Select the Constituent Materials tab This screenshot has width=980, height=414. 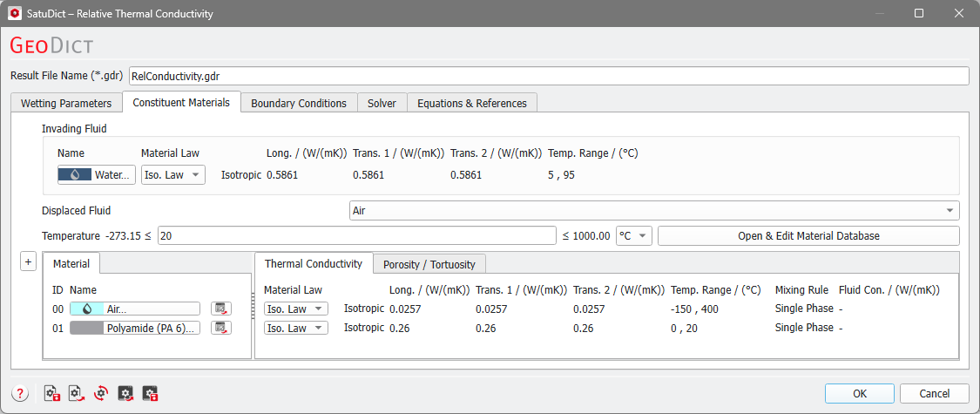(x=181, y=103)
